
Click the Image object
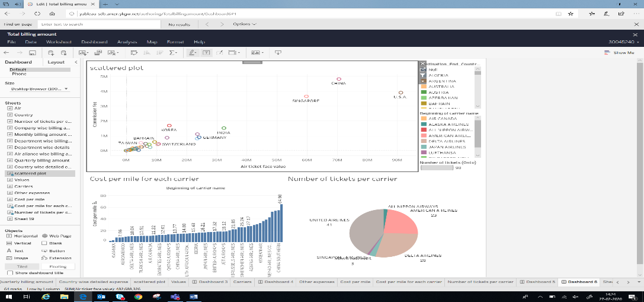17,258
